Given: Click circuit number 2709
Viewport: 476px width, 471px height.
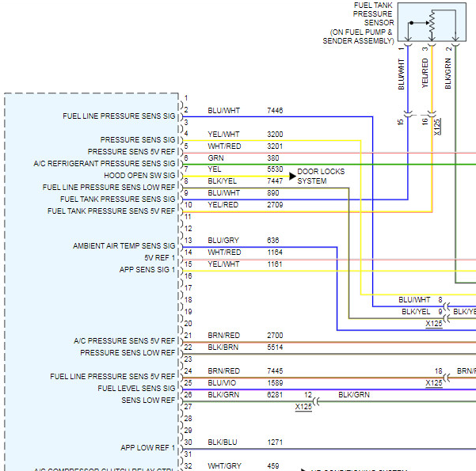Looking at the screenshot, I should pos(275,205).
